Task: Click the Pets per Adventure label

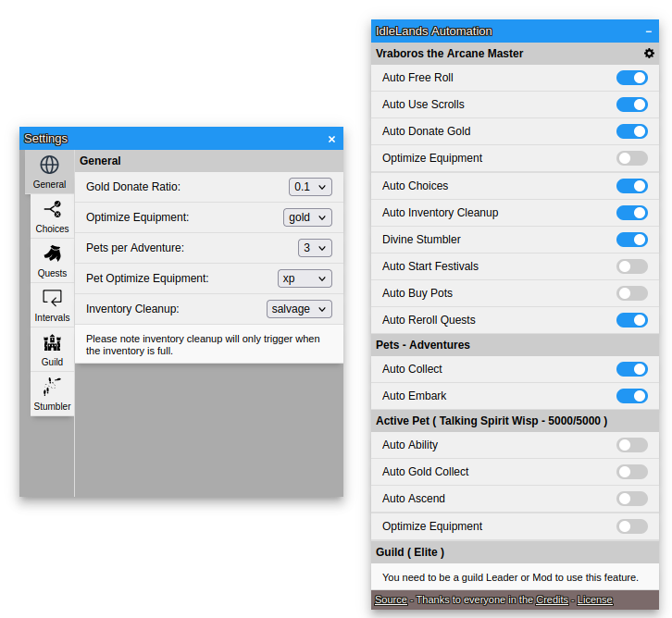Action: click(135, 248)
